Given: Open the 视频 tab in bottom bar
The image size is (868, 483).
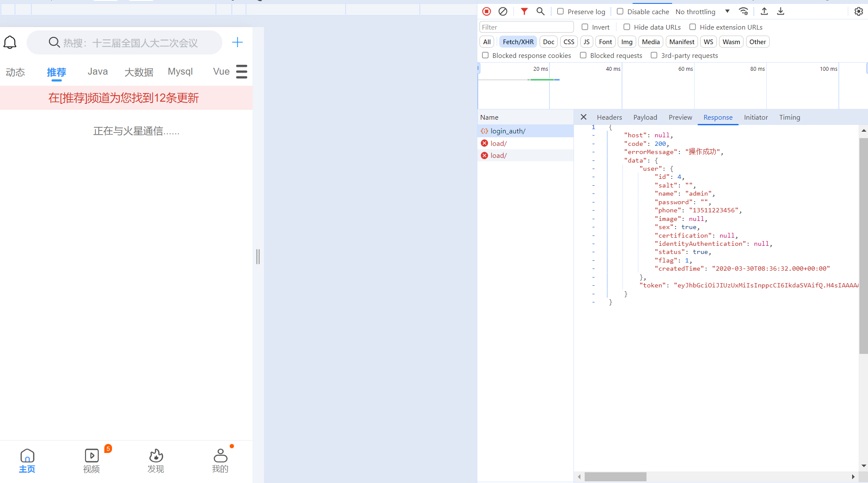Looking at the screenshot, I should pyautogui.click(x=91, y=461).
